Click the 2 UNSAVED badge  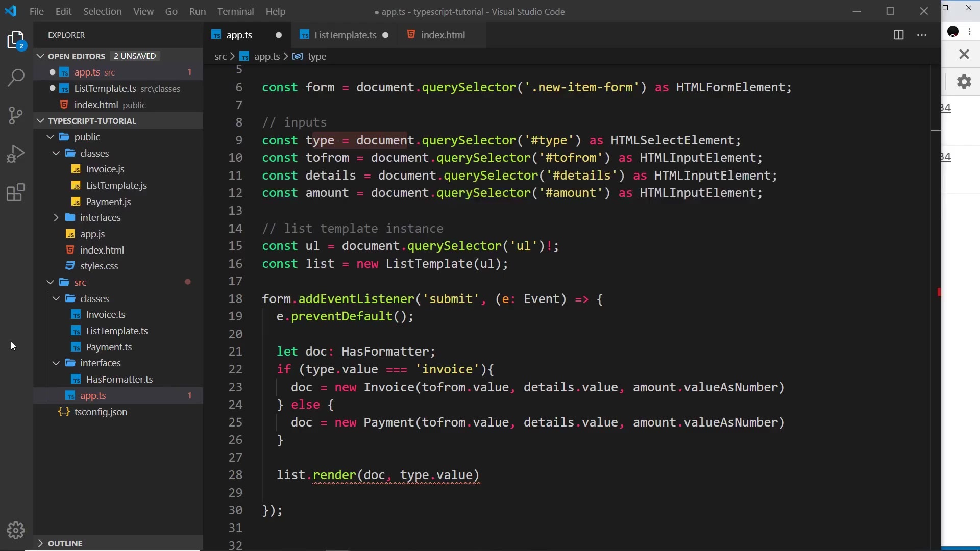coord(135,56)
